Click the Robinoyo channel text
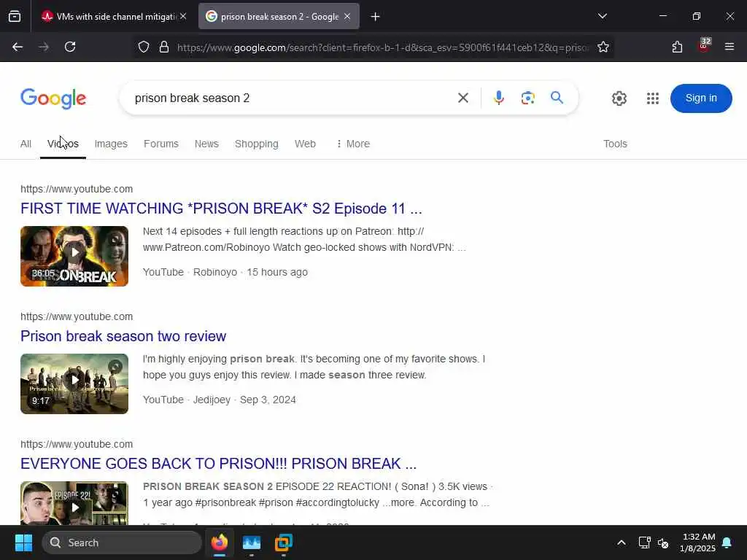Viewport: 747px width, 560px height. click(x=215, y=273)
